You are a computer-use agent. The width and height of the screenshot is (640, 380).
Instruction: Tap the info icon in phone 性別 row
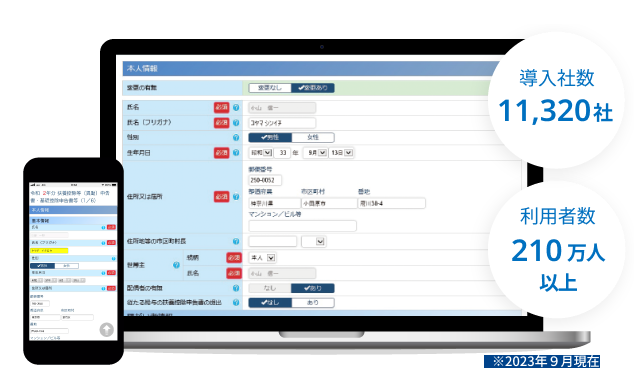113,258
